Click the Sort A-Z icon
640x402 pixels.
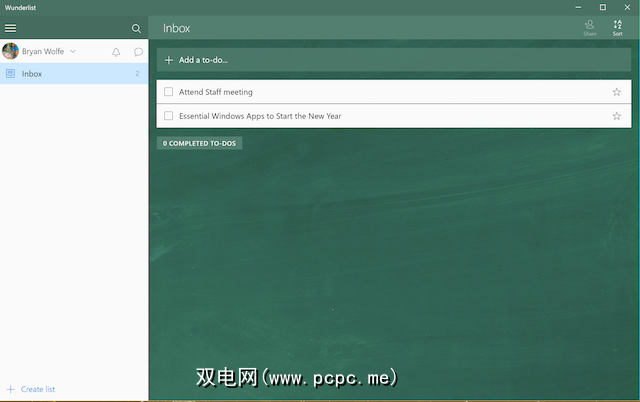click(x=617, y=27)
